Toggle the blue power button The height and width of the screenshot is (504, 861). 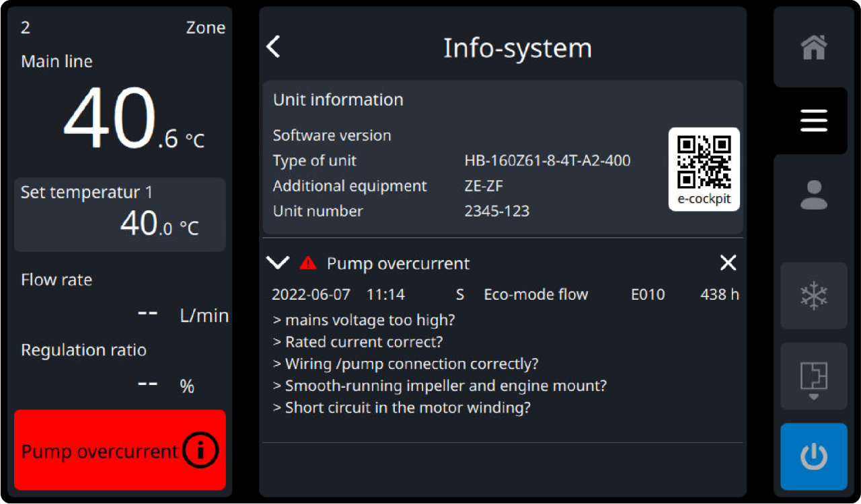click(x=813, y=457)
